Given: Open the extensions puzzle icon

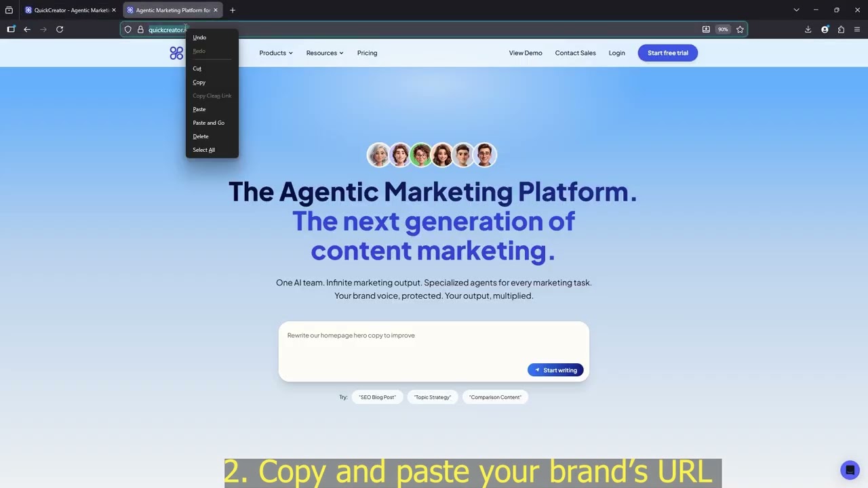Looking at the screenshot, I should (x=841, y=29).
